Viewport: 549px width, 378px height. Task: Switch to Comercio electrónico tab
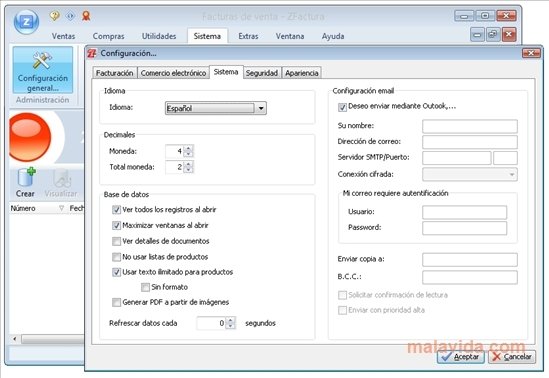coord(173,73)
